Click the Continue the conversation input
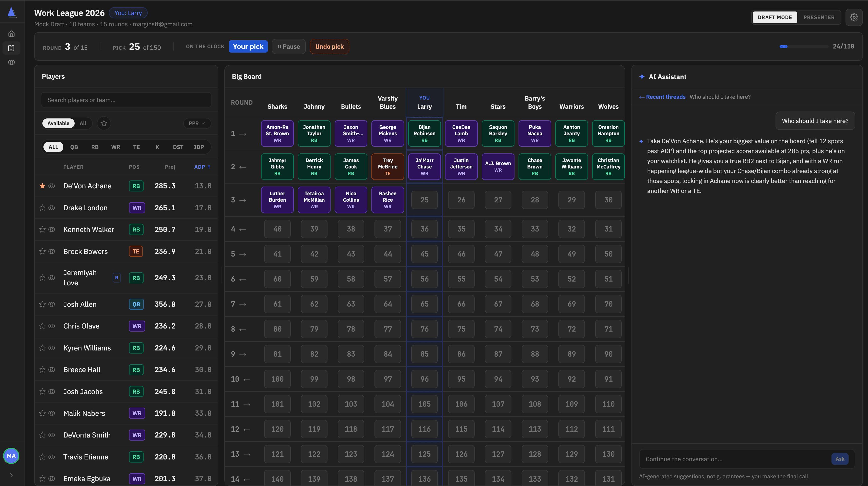 pyautogui.click(x=735, y=459)
